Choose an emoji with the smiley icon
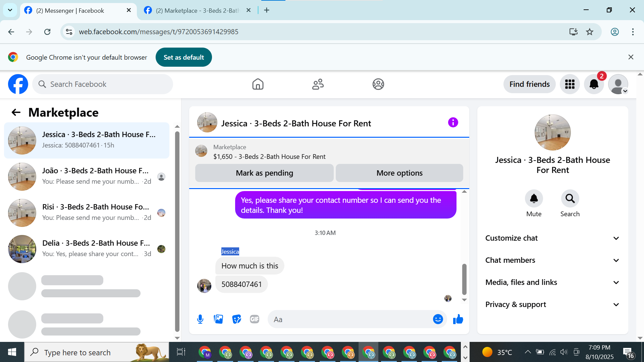Image resolution: width=644 pixels, height=362 pixels. pyautogui.click(x=438, y=319)
